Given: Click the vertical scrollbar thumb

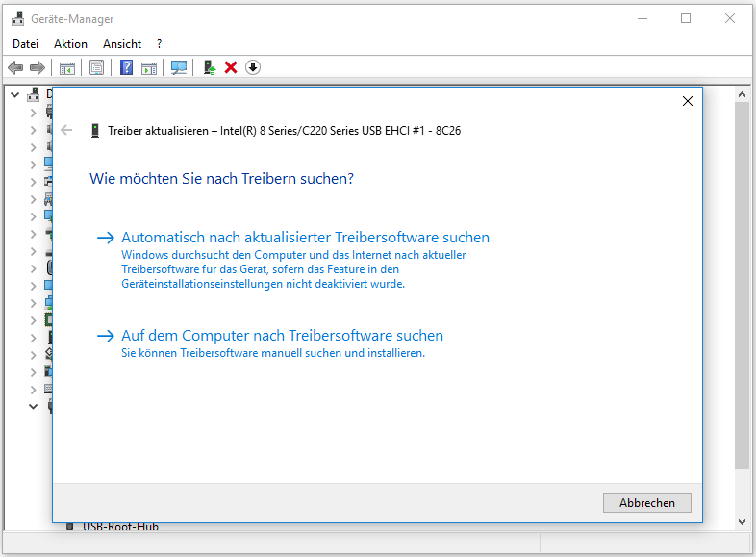Looking at the screenshot, I should tap(742, 285).
